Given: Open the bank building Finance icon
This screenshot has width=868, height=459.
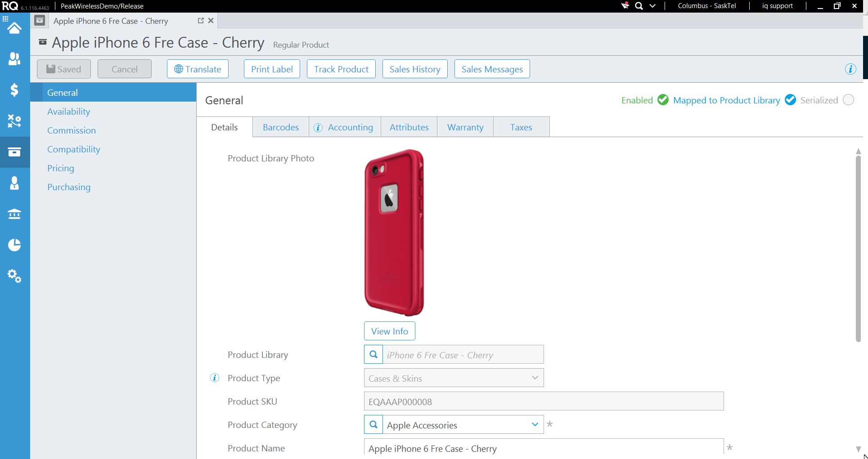Looking at the screenshot, I should (x=14, y=214).
